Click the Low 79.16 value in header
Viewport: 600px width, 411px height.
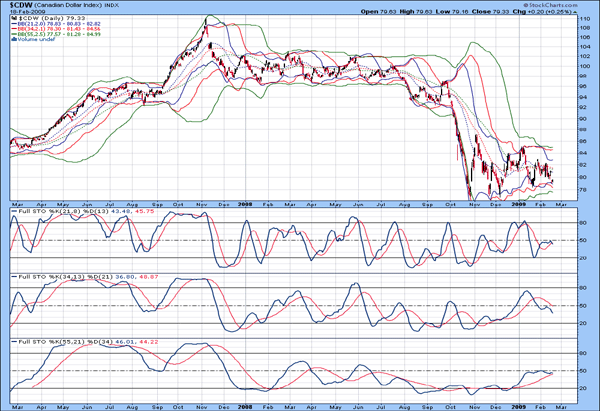pos(465,12)
